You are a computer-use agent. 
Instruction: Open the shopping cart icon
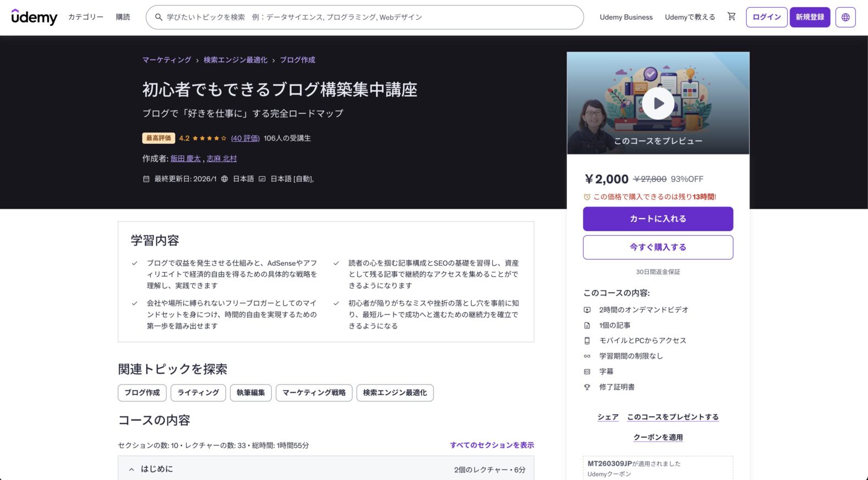click(731, 17)
